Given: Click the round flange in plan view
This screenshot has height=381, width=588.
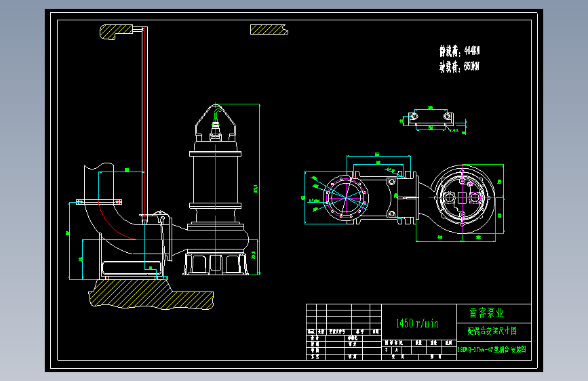Looking at the screenshot, I should (x=346, y=197).
